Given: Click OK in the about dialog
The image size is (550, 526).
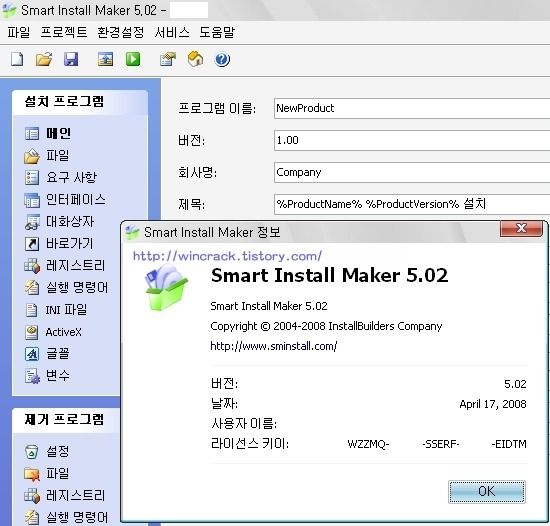Looking at the screenshot, I should pos(487,492).
